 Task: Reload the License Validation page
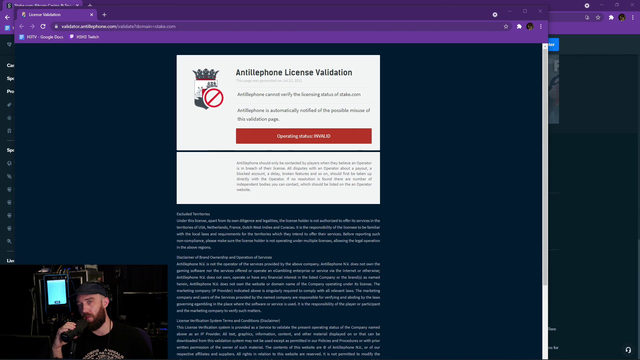(x=43, y=26)
